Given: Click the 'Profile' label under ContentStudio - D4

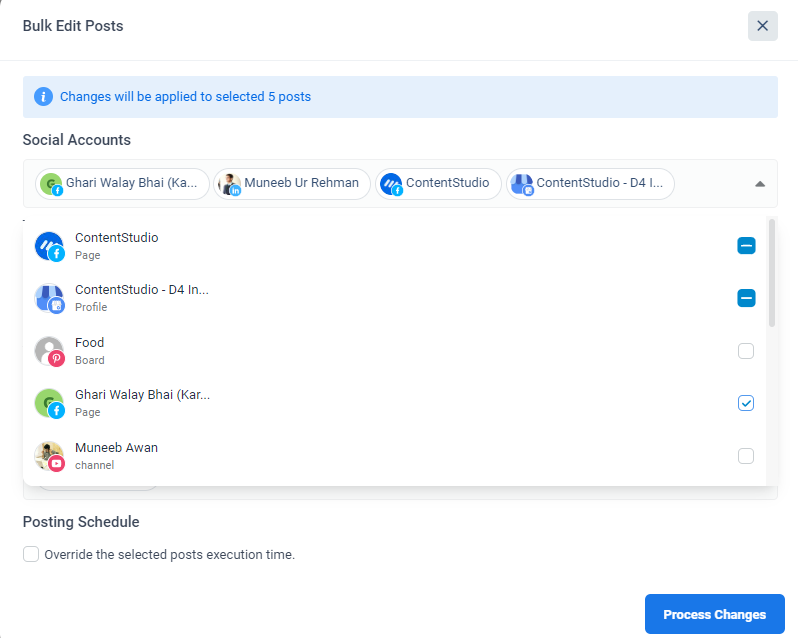Looking at the screenshot, I should pos(91,307).
